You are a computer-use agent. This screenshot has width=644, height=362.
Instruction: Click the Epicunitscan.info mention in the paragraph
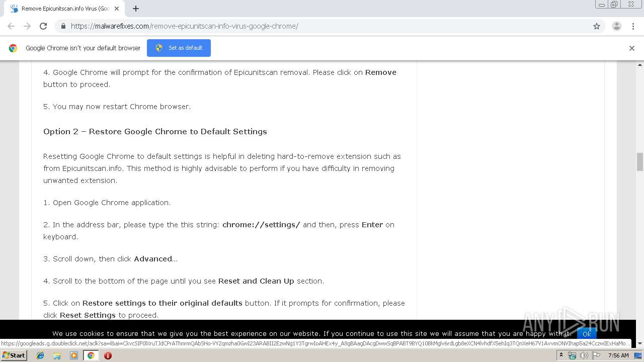(x=92, y=168)
